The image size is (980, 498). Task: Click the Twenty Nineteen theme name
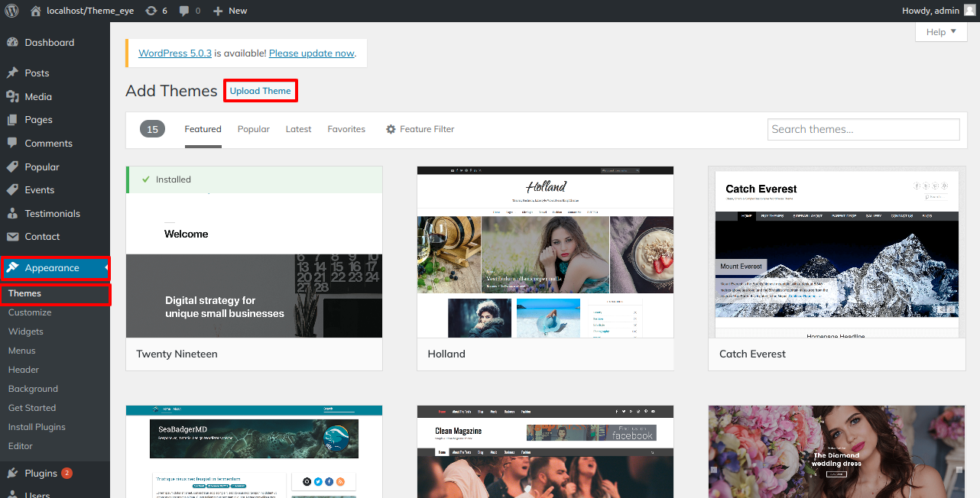pyautogui.click(x=177, y=354)
